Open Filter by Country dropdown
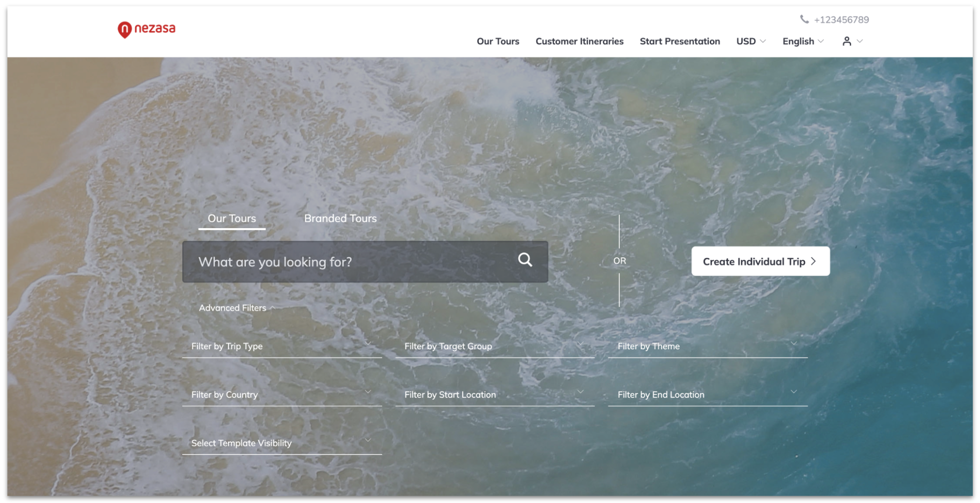 (282, 395)
